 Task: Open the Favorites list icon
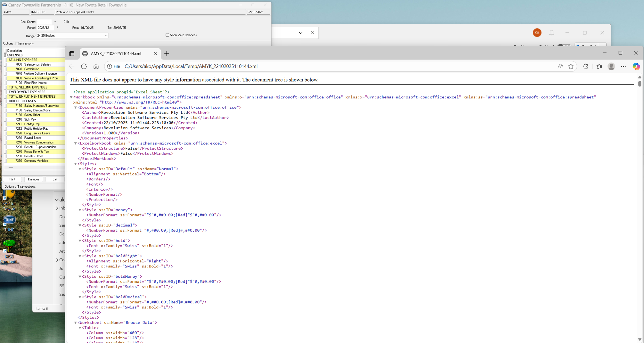coord(599,66)
